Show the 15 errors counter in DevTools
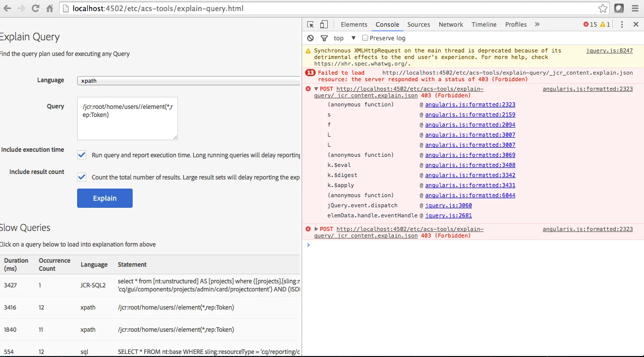Viewport: 644px width, 357px height. click(590, 24)
